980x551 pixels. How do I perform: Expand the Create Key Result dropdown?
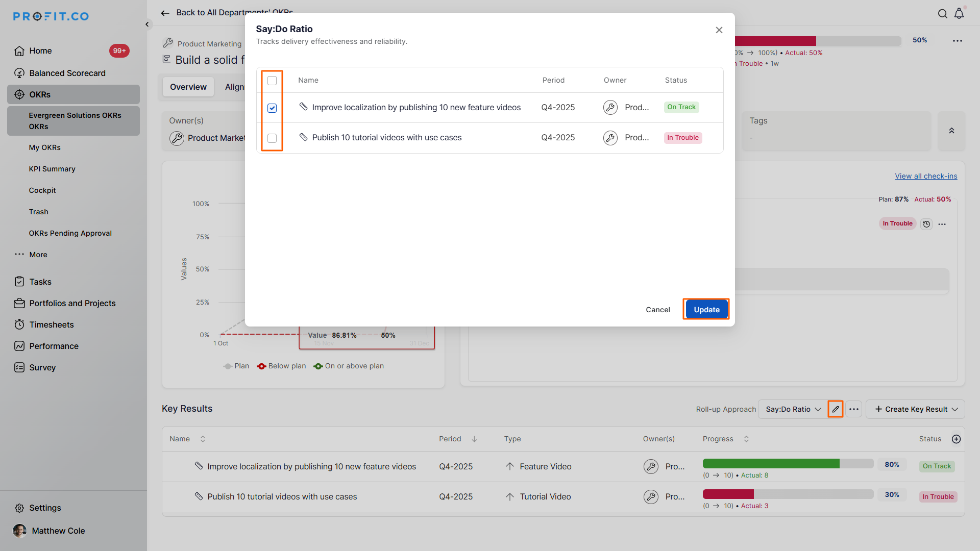[x=954, y=409]
